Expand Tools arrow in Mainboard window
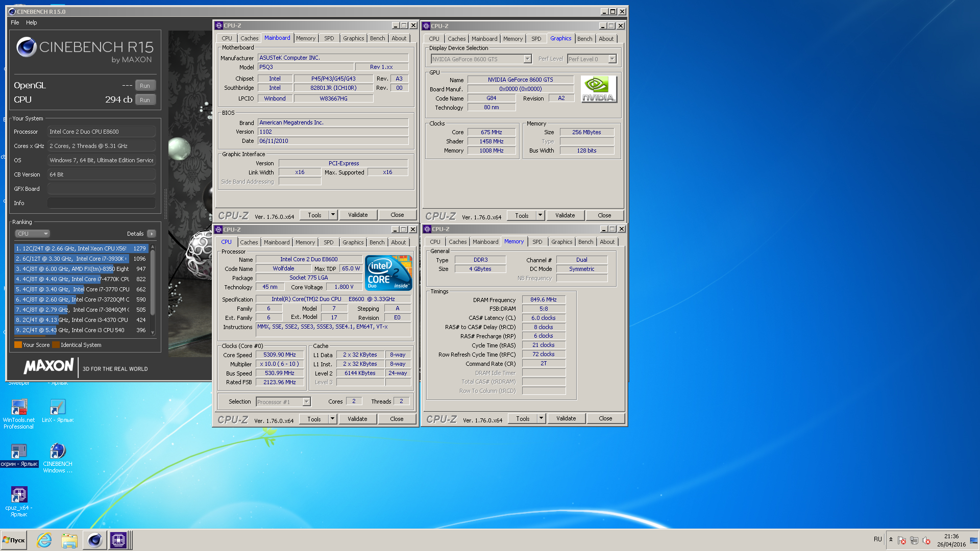The width and height of the screenshot is (980, 551). point(333,215)
